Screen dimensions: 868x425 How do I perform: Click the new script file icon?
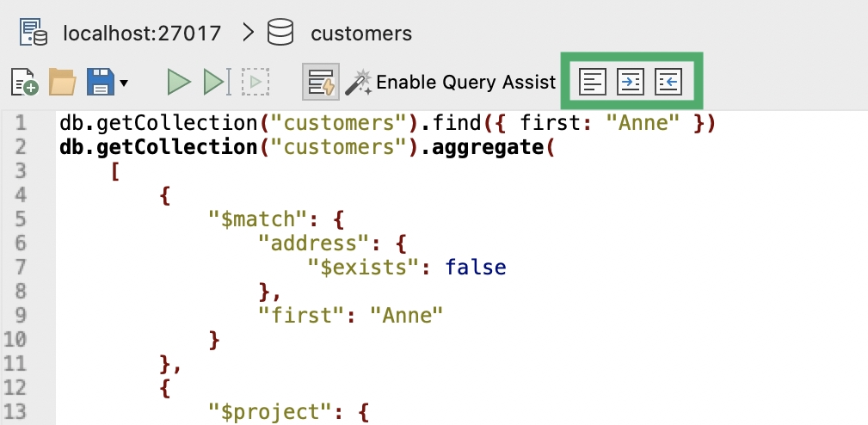[24, 83]
